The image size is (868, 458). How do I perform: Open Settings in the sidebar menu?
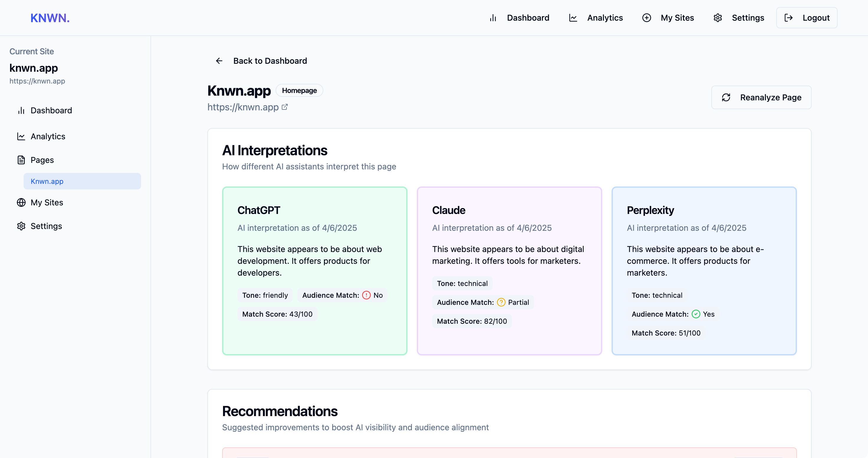(x=46, y=226)
